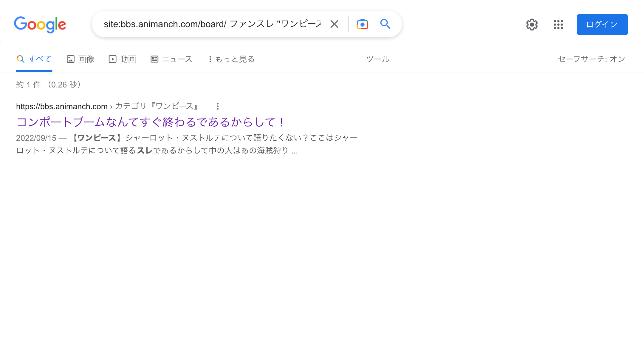Switch to the 画像 tab
The image size is (644, 352).
pyautogui.click(x=80, y=59)
